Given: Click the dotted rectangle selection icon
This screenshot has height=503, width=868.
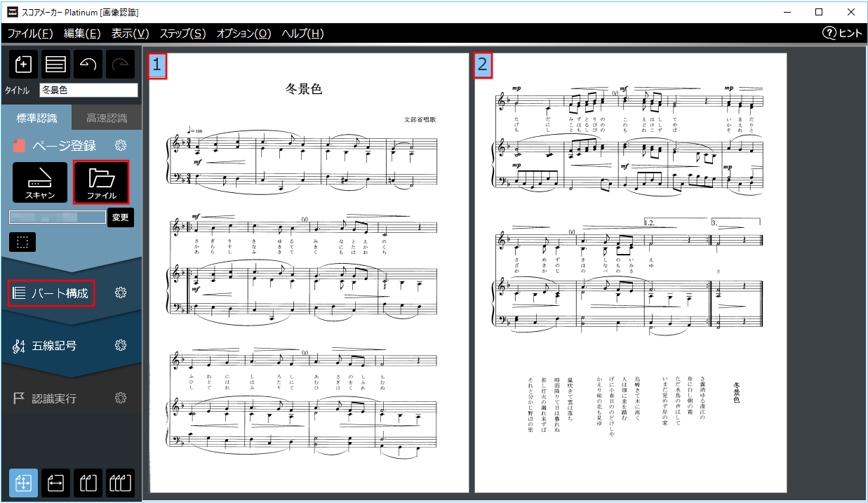Looking at the screenshot, I should pyautogui.click(x=22, y=242).
